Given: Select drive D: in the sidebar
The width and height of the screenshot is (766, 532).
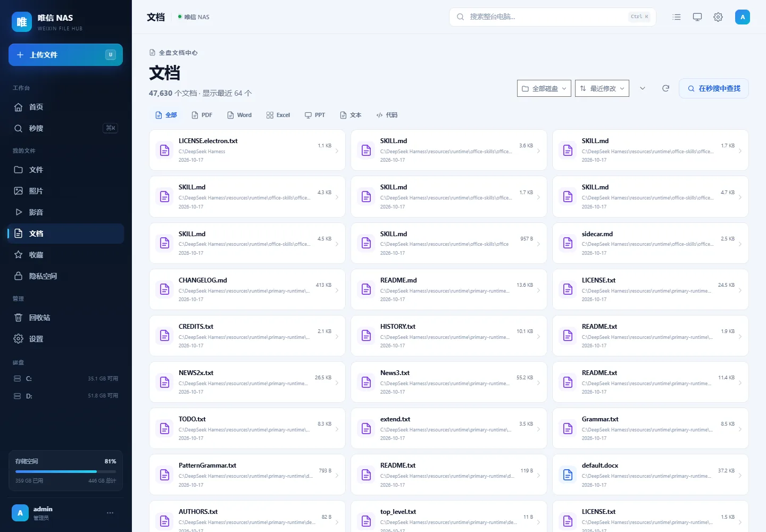Looking at the screenshot, I should (x=66, y=396).
